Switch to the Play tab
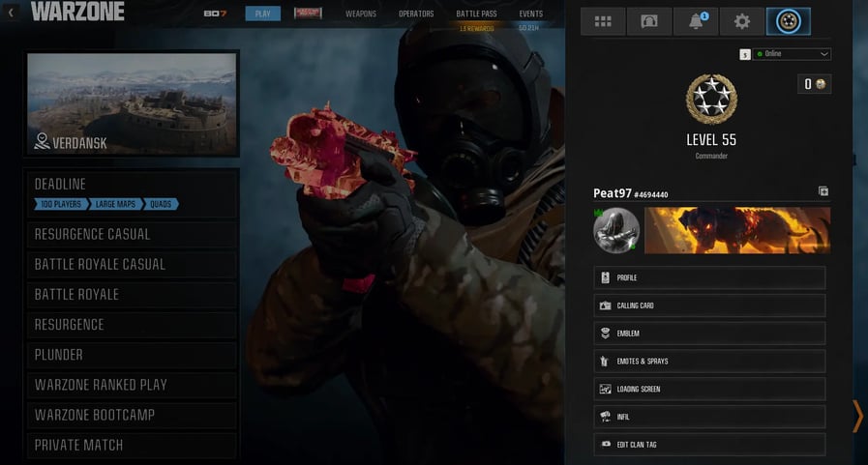 [x=263, y=14]
